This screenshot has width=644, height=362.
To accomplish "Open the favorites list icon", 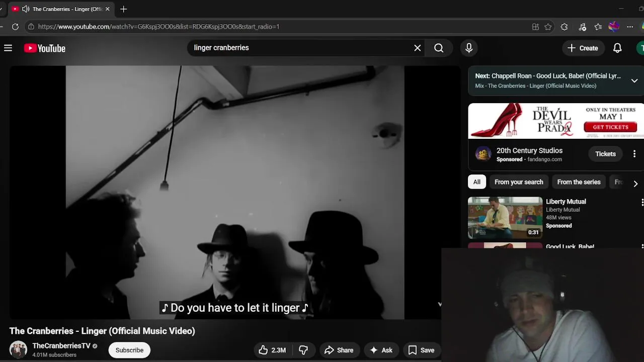I will 598,27.
